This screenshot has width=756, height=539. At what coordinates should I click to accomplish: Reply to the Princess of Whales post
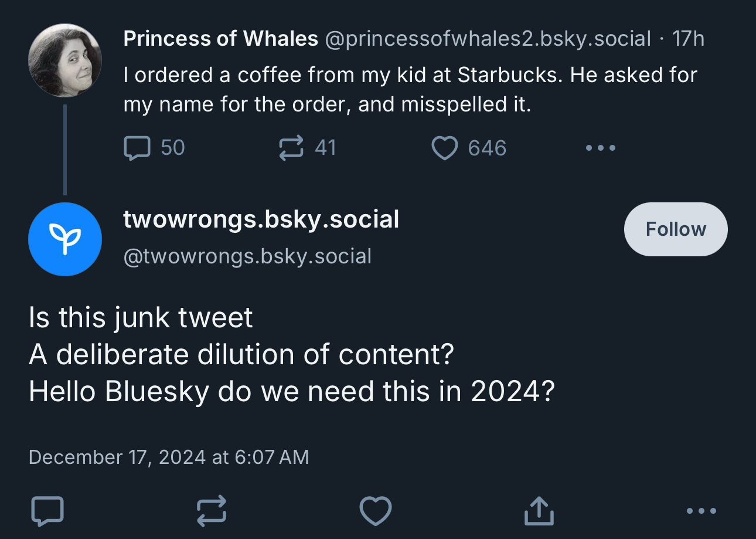(x=138, y=148)
